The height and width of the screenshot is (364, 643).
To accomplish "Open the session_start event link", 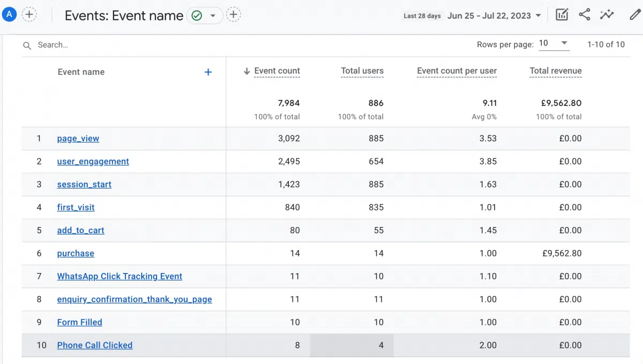I will pyautogui.click(x=84, y=184).
